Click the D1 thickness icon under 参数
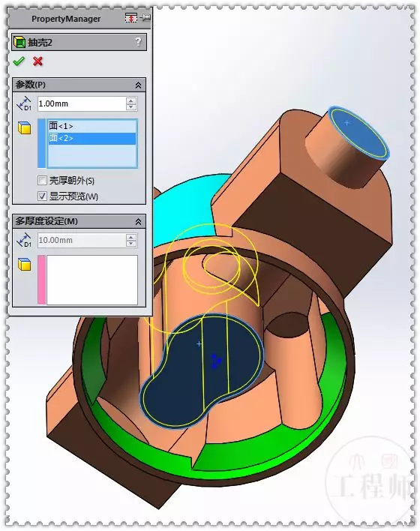Viewport: 420px width, 531px height. click(24, 103)
